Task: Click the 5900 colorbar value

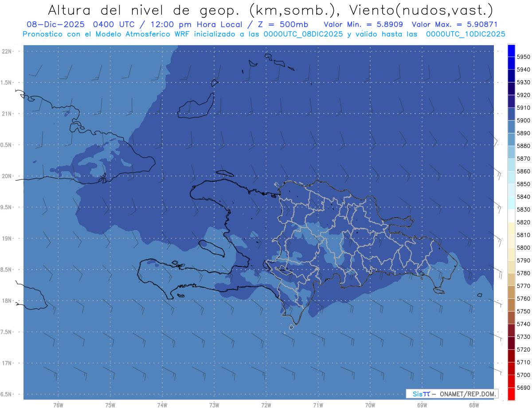Action: point(524,121)
